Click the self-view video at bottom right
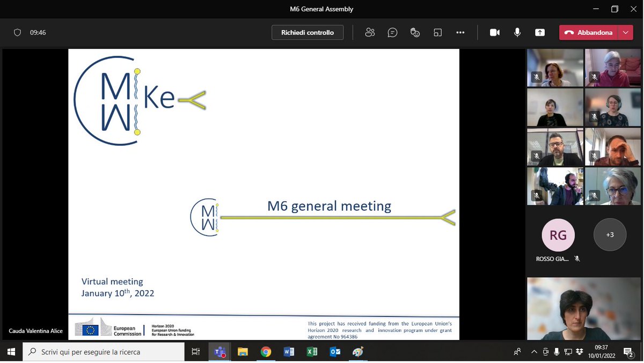Viewport: 644px width, 363px height. (584, 308)
